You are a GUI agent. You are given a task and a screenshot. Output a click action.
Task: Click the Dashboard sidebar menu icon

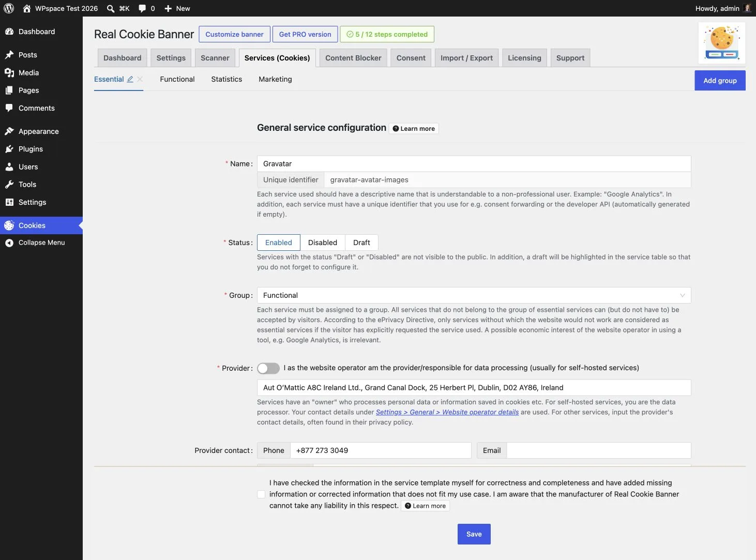[9, 32]
